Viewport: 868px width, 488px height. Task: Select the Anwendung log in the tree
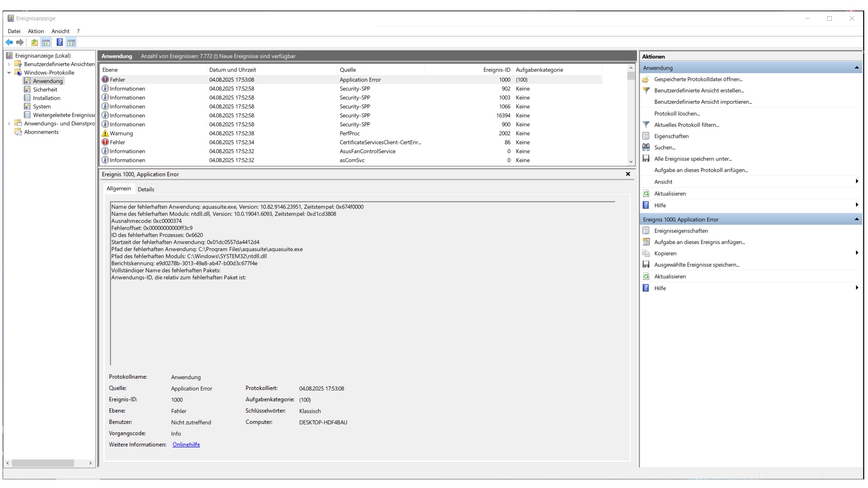48,81
